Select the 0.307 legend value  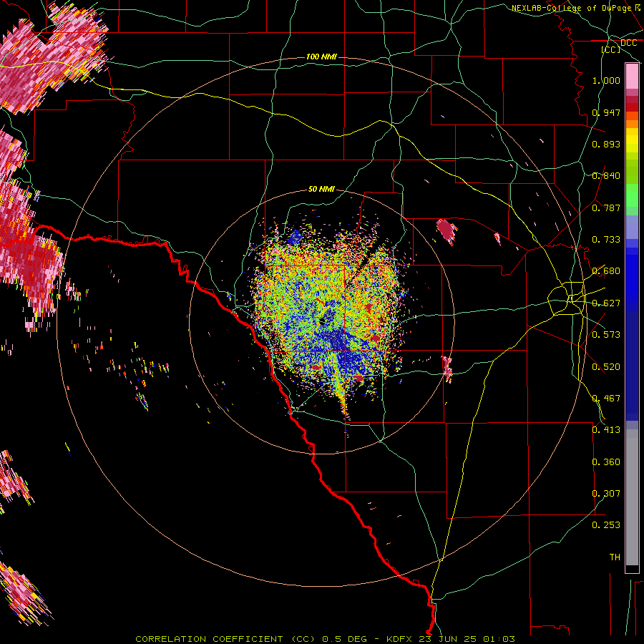[x=606, y=494]
